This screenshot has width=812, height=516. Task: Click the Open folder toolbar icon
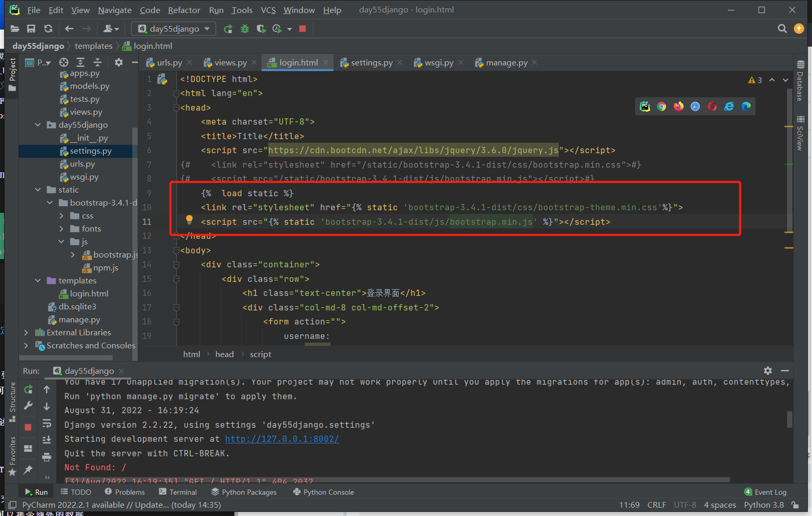tap(15, 29)
